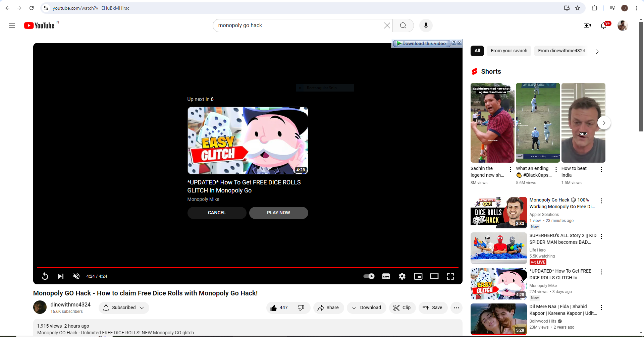644x337 pixels.
Task: Submit search with magnifier icon
Action: (403, 25)
